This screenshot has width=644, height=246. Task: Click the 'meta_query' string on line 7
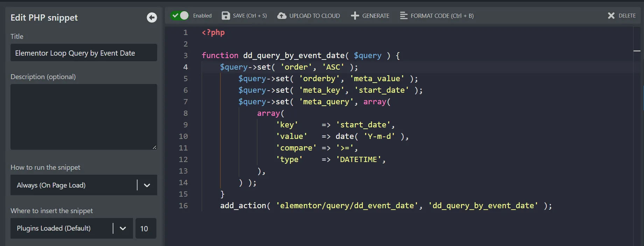click(x=326, y=102)
